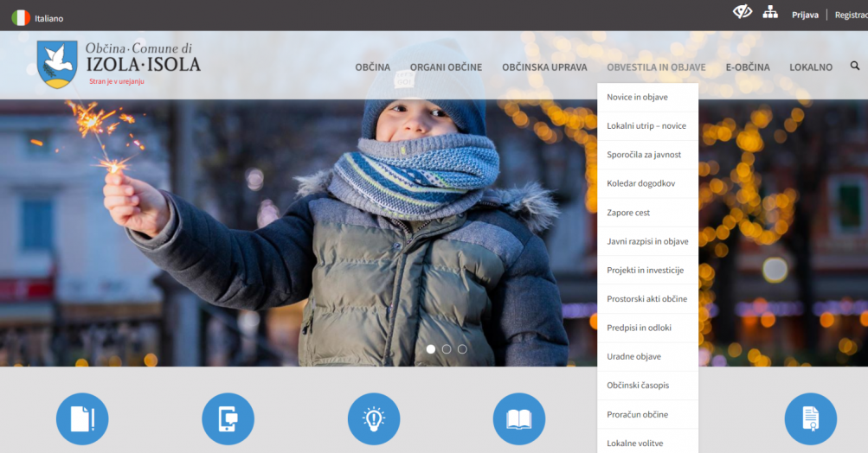868x453 pixels.
Task: Click the document exclamation round icon
Action: pos(82,418)
